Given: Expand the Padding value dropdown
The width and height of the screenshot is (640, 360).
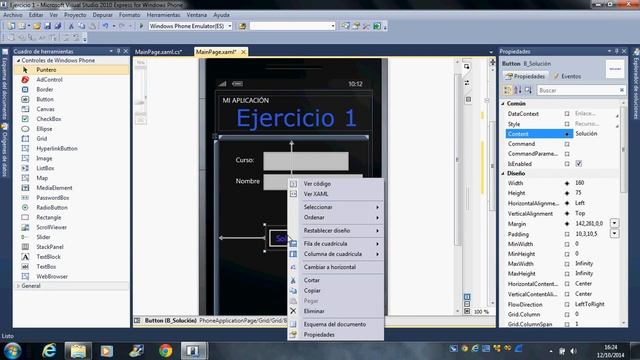Looking at the screenshot, I should point(614,233).
